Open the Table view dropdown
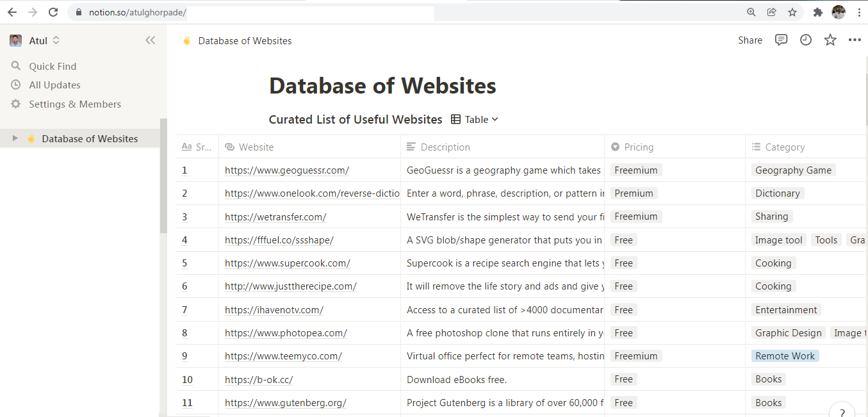This screenshot has width=868, height=417. 474,119
